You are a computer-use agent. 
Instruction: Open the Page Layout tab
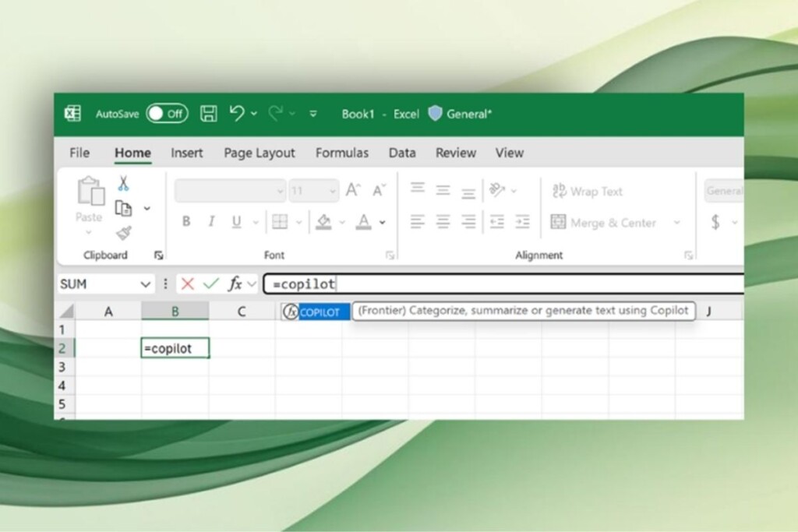click(259, 153)
